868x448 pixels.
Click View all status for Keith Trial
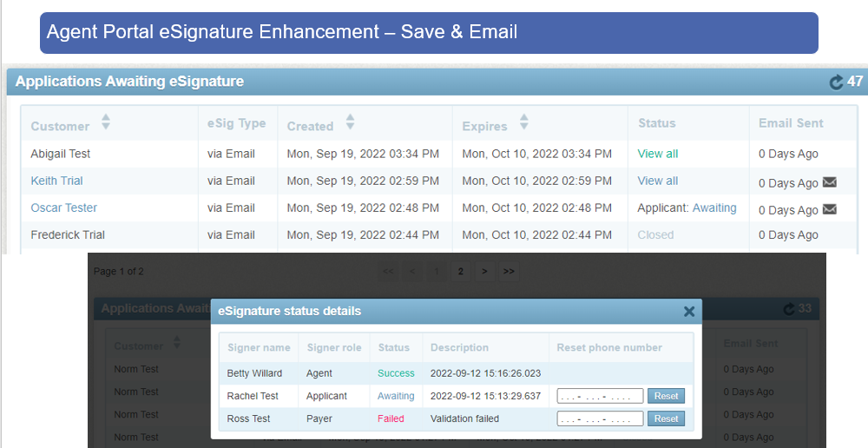[657, 181]
